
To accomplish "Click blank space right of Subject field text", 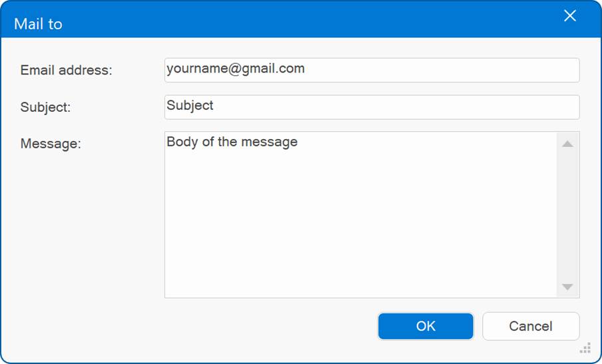I will point(396,107).
